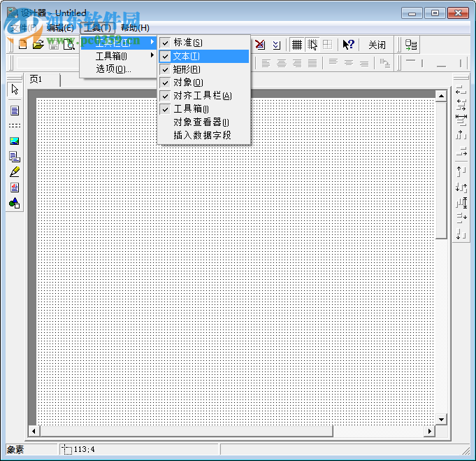
Task: Toggle the align to grid icon
Action: (312, 45)
